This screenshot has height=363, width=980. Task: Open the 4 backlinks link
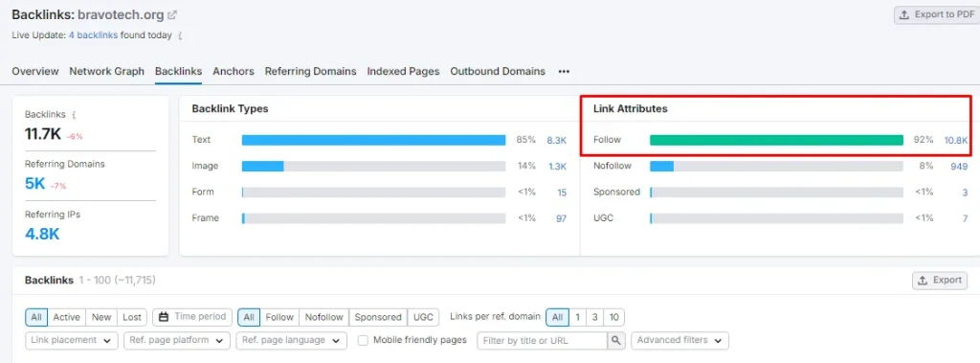pos(93,35)
